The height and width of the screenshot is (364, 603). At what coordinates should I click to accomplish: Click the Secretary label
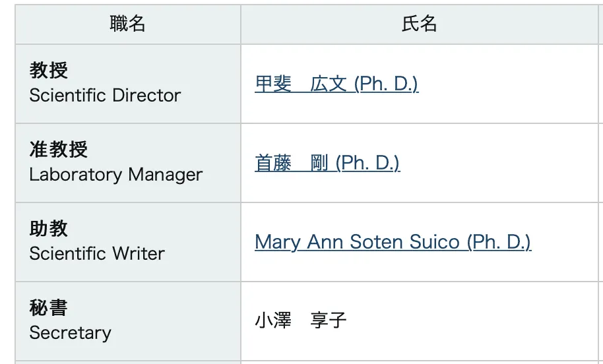[70, 333]
